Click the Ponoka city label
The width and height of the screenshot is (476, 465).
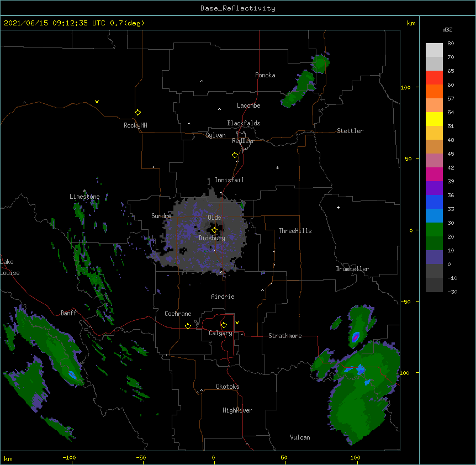[265, 75]
